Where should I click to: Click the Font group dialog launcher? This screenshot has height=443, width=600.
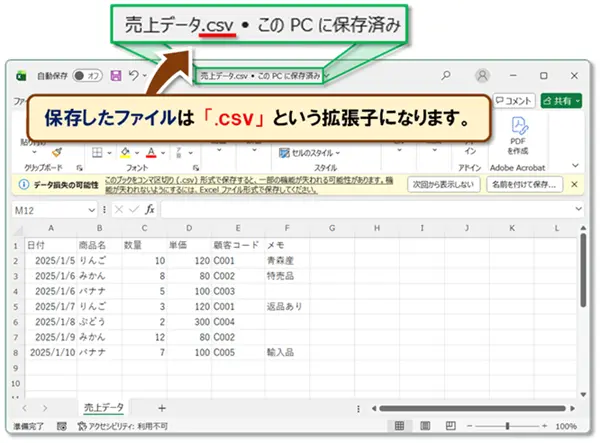196,168
